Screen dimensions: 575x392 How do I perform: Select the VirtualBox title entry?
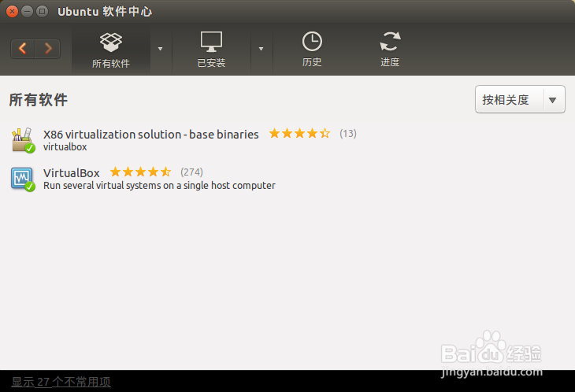pyautogui.click(x=72, y=173)
